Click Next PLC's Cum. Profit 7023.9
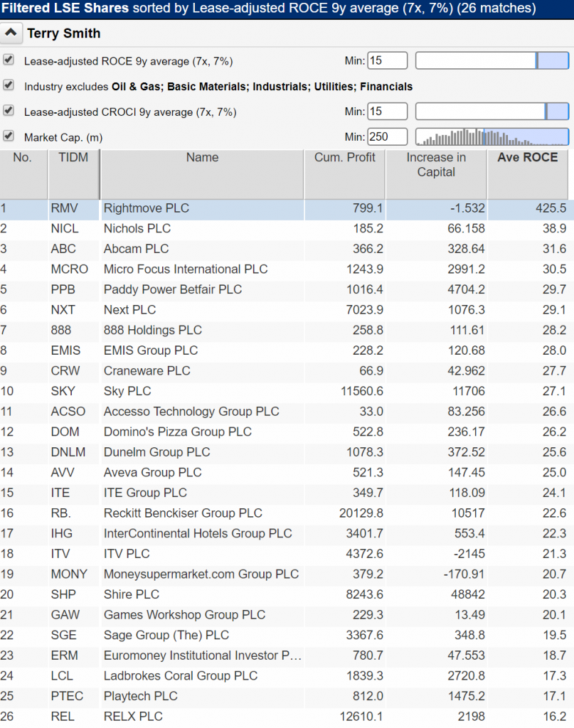Image resolution: width=574 pixels, height=728 pixels. [x=365, y=310]
